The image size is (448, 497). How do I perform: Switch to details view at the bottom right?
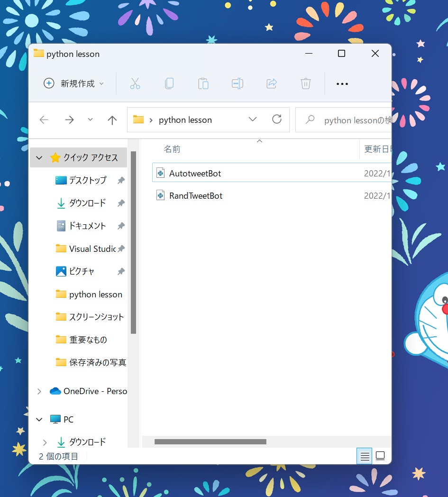[364, 456]
